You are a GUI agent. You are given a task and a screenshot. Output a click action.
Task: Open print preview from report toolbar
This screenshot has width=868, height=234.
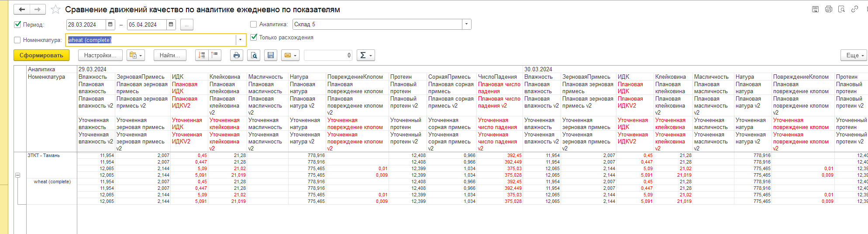[254, 55]
